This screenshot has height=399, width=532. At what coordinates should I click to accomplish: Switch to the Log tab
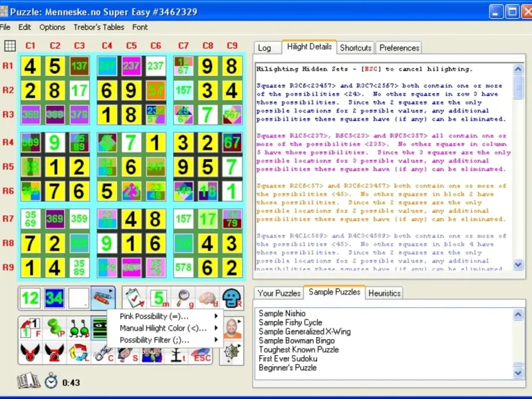268,48
